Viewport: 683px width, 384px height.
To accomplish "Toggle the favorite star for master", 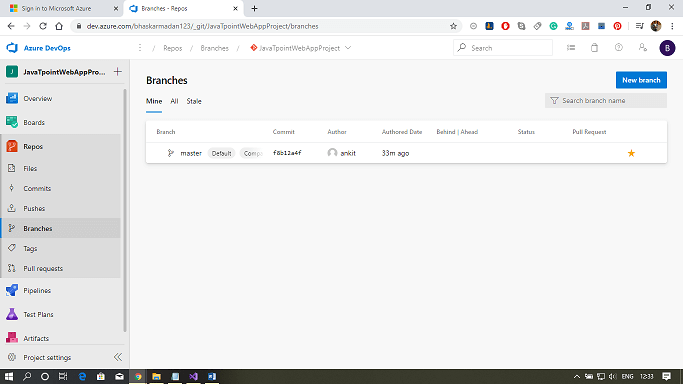I will pos(631,153).
